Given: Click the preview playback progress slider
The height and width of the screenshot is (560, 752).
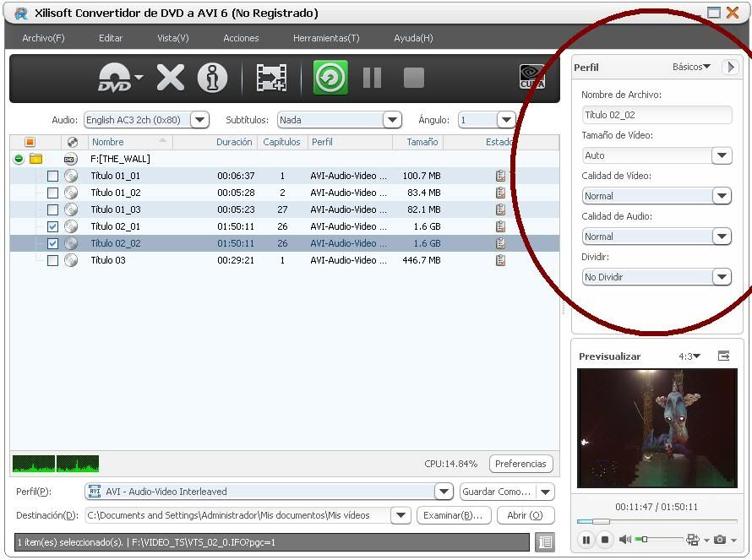Looking at the screenshot, I should (x=657, y=521).
